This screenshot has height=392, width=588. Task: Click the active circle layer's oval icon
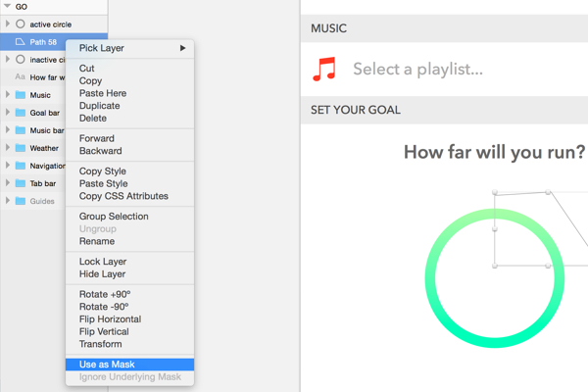[x=21, y=24]
